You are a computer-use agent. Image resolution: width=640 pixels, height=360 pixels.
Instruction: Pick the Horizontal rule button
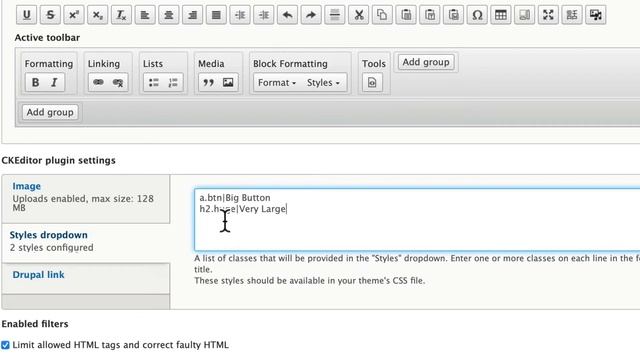click(x=335, y=15)
